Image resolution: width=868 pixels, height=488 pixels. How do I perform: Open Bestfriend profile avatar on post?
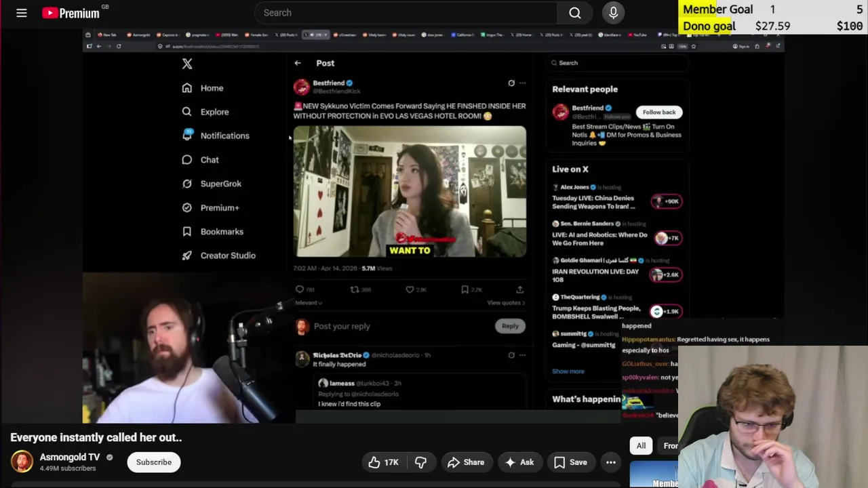(301, 87)
